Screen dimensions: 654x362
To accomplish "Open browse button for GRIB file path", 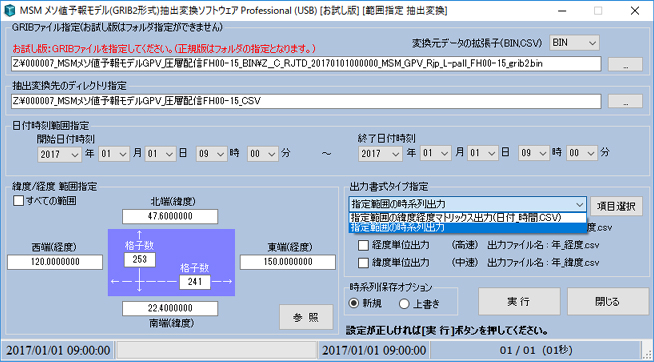I will point(625,64).
